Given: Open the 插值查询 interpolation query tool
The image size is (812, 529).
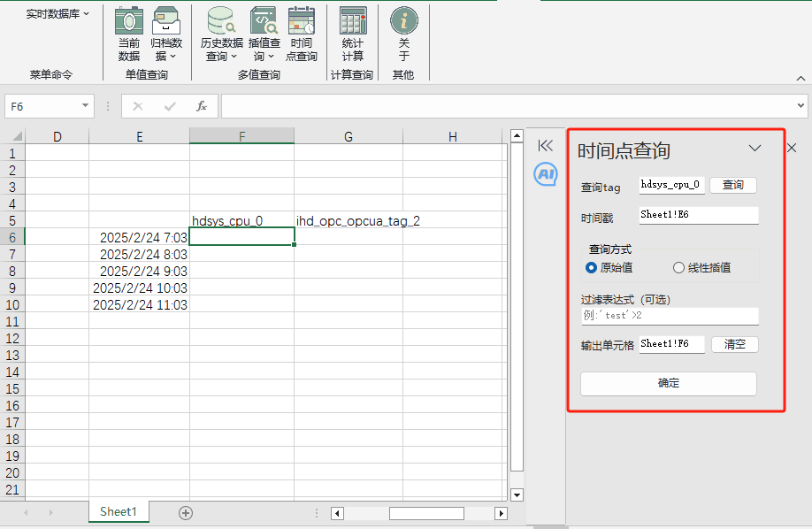Looking at the screenshot, I should [264, 34].
